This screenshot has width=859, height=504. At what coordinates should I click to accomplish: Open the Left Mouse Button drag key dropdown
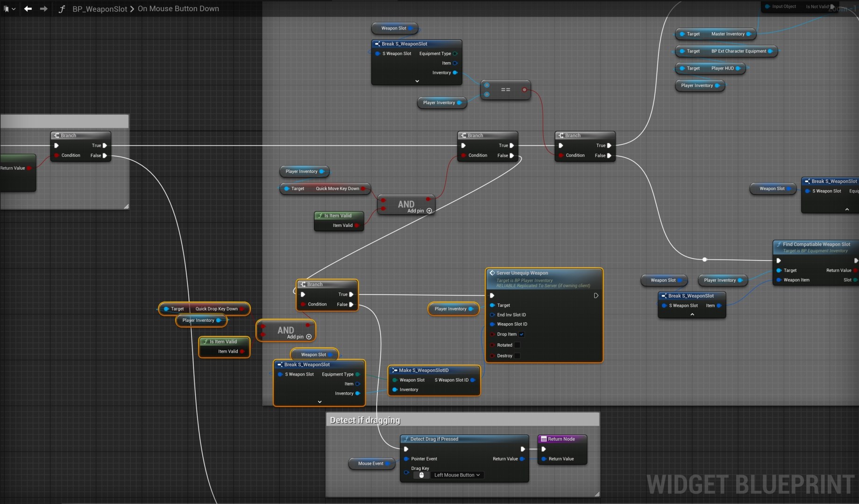click(x=457, y=475)
